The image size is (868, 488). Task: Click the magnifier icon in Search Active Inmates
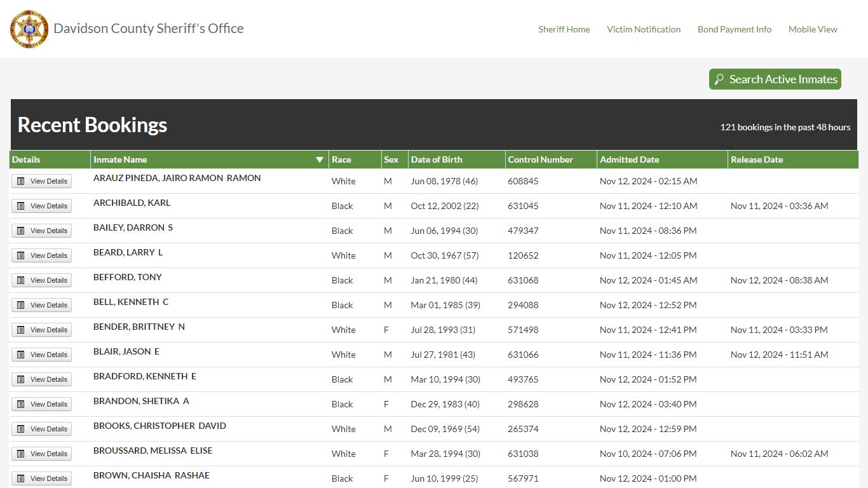click(719, 79)
